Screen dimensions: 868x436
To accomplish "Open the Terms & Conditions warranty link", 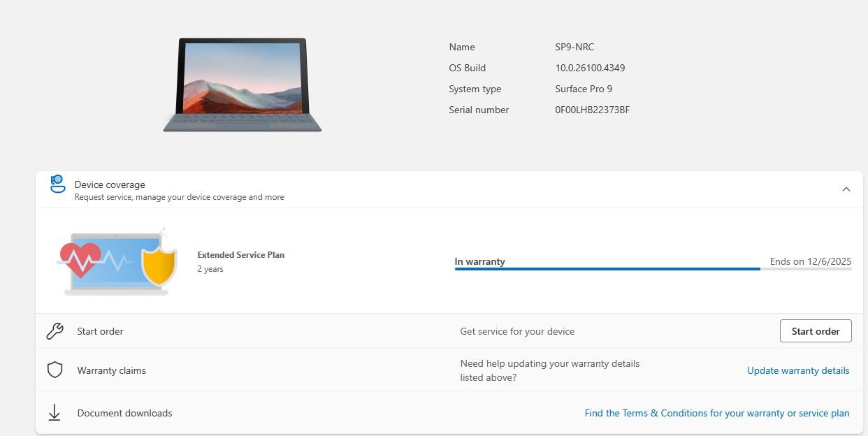I will coord(717,413).
